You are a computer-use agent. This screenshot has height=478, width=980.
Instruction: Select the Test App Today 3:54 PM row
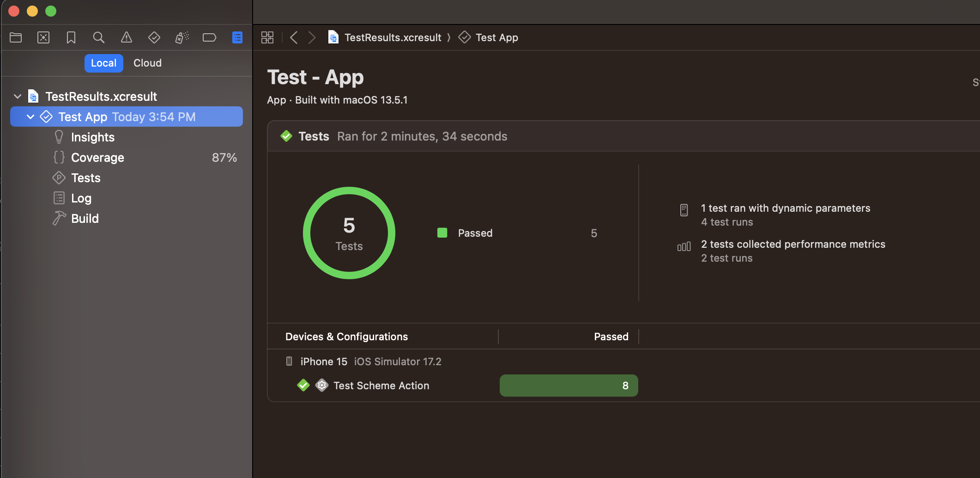pyautogui.click(x=127, y=116)
